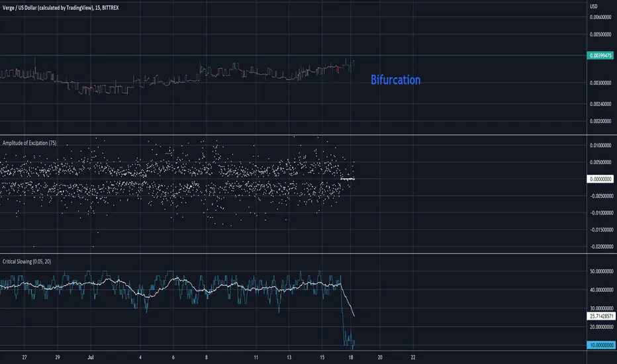Click the Verge / US Dollar chart title
The image size is (617, 364).
click(61, 7)
